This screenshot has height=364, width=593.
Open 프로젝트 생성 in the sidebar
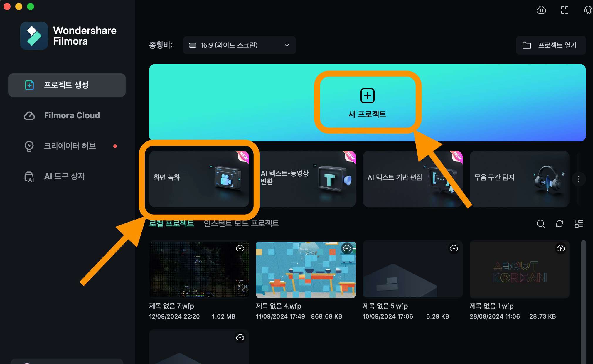67,85
